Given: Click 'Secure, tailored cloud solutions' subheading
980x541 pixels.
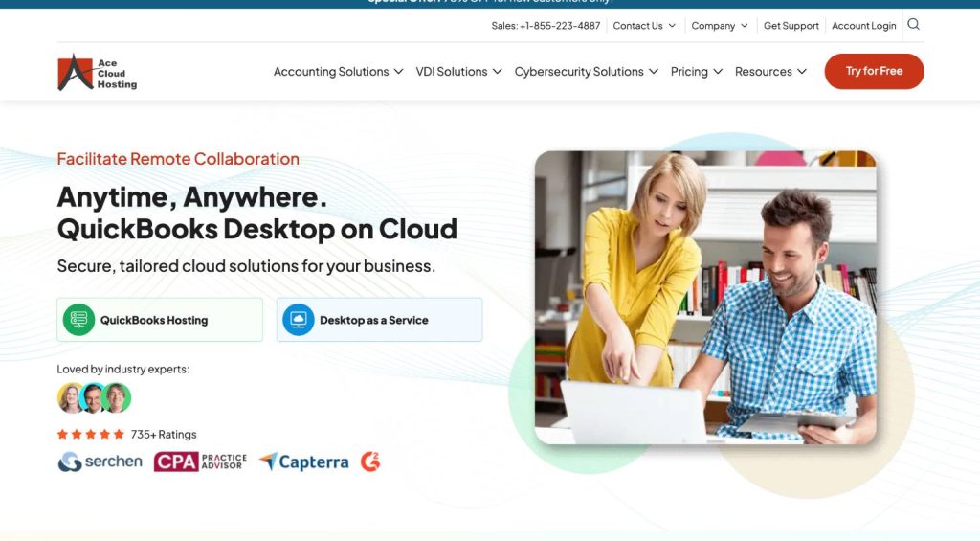Looking at the screenshot, I should pyautogui.click(x=246, y=266).
